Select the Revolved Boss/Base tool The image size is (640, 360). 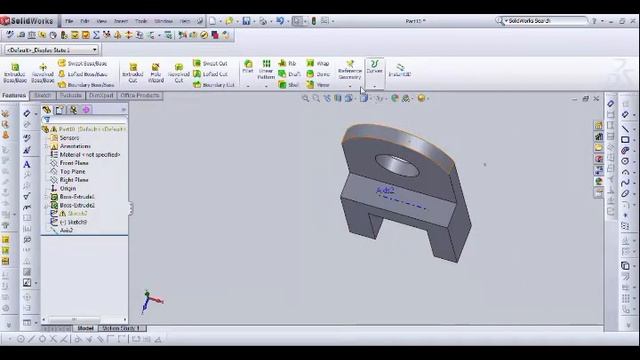[x=43, y=73]
